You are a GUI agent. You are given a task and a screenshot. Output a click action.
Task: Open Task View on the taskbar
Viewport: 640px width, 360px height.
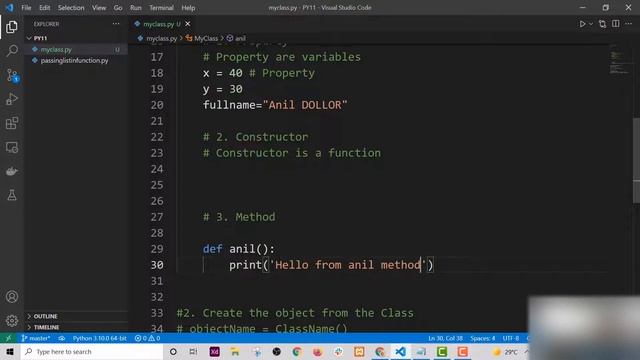click(193, 351)
